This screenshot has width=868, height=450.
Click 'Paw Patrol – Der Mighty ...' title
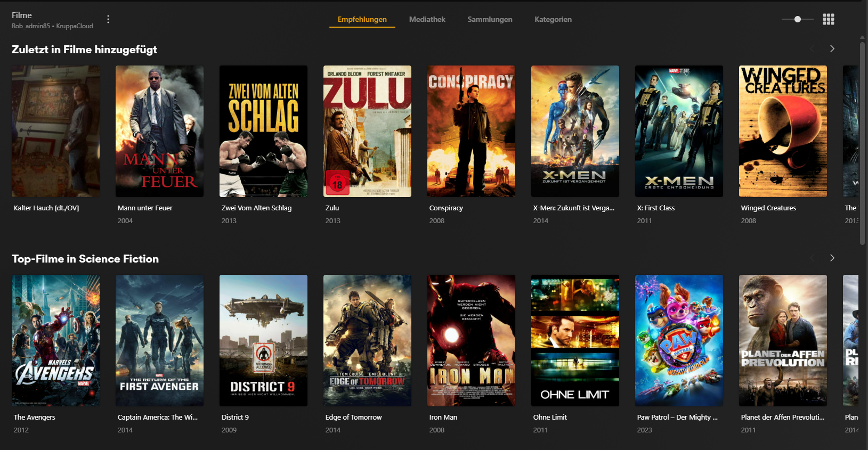(x=677, y=418)
